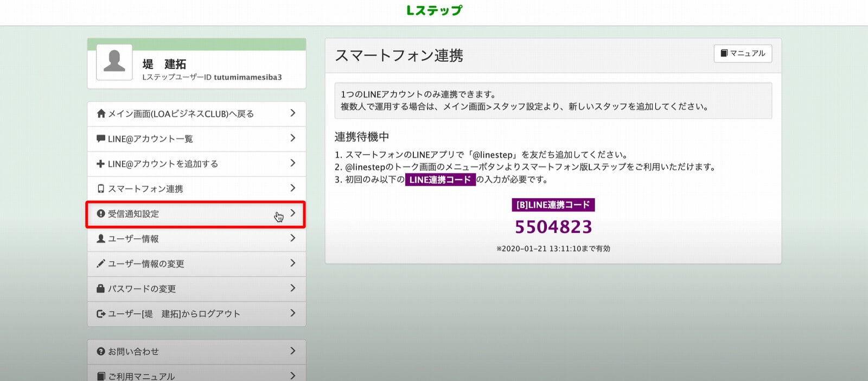The image size is (868, 381).
Task: Click the スマートフォン連携 page heading
Action: (x=399, y=55)
